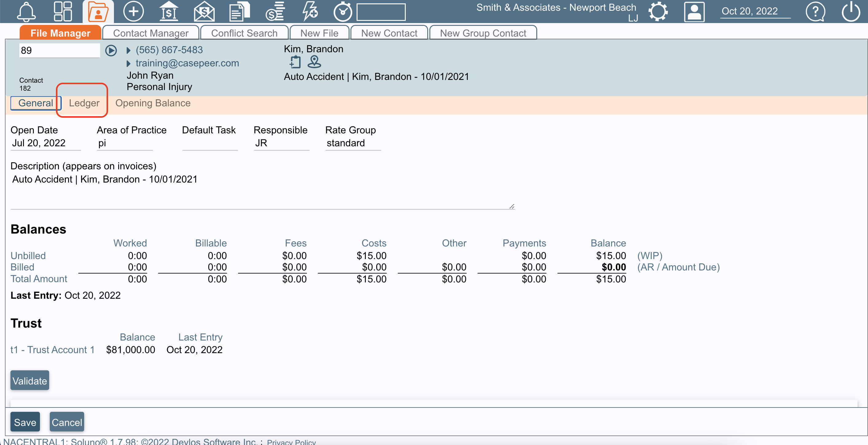Click the map location pin icon
The height and width of the screenshot is (445, 868).
point(314,62)
